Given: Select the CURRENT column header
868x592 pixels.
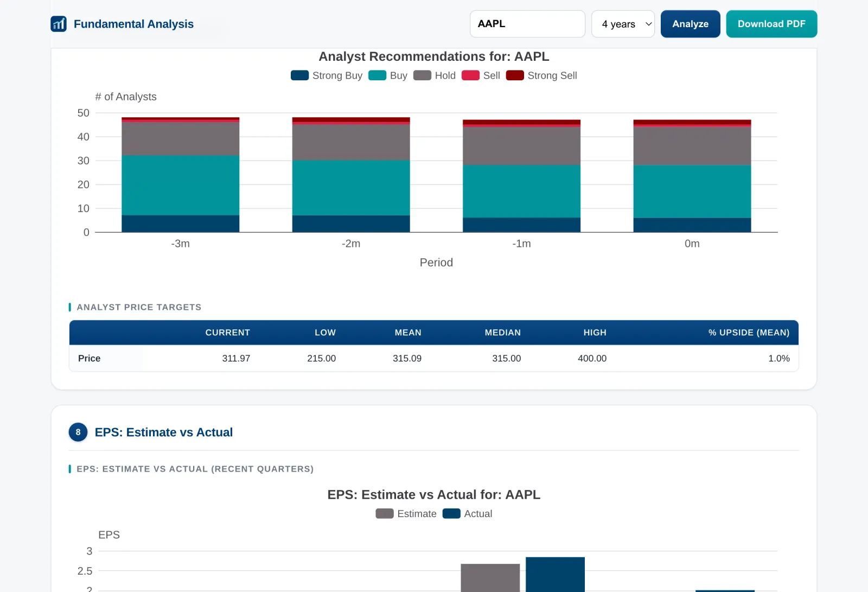Looking at the screenshot, I should coord(227,333).
